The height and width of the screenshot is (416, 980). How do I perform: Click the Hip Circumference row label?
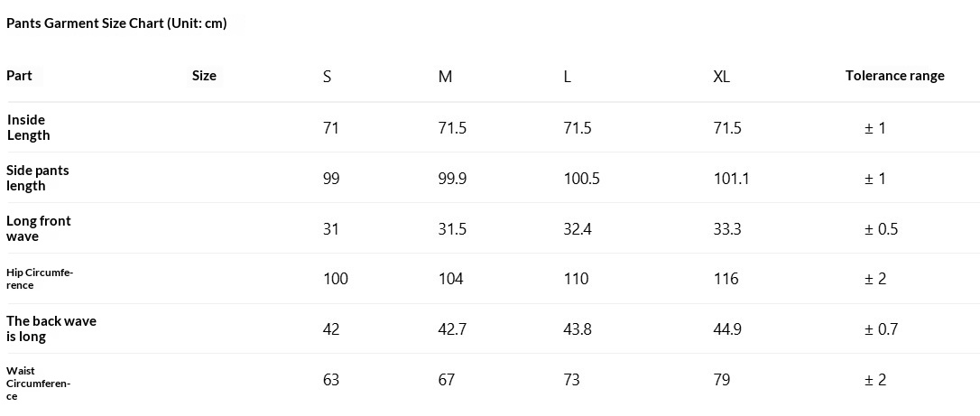click(40, 279)
